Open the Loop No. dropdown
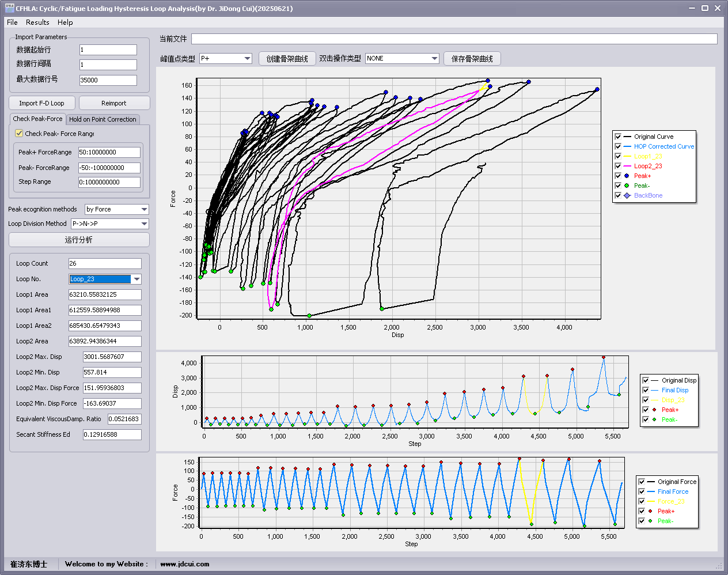728x575 pixels. 136,279
